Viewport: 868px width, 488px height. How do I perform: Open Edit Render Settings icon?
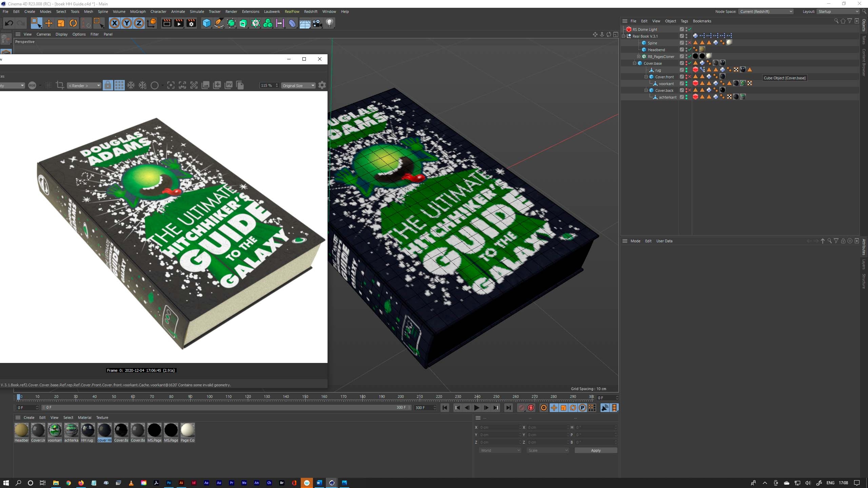coord(191,23)
